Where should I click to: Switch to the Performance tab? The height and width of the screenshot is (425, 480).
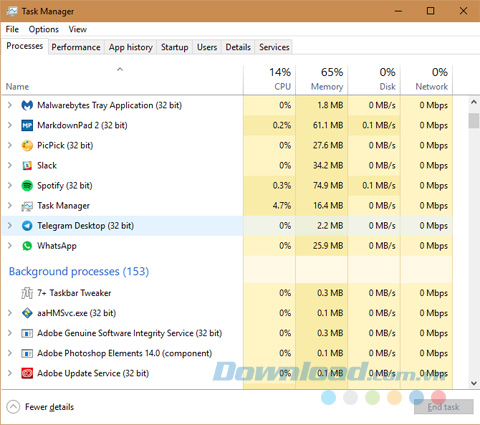pos(76,47)
